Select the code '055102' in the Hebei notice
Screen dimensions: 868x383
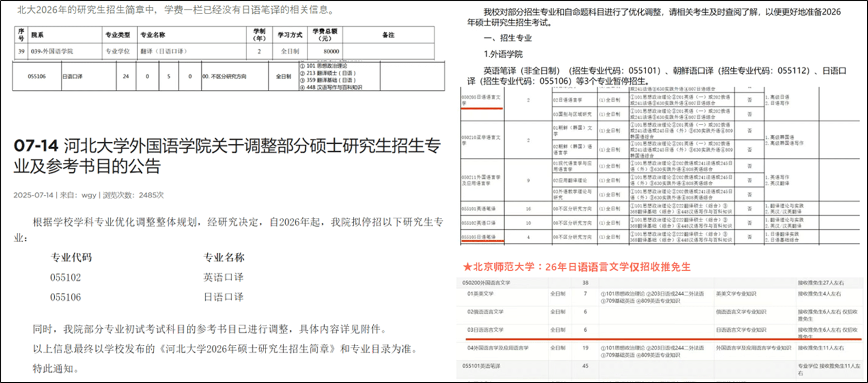click(65, 277)
